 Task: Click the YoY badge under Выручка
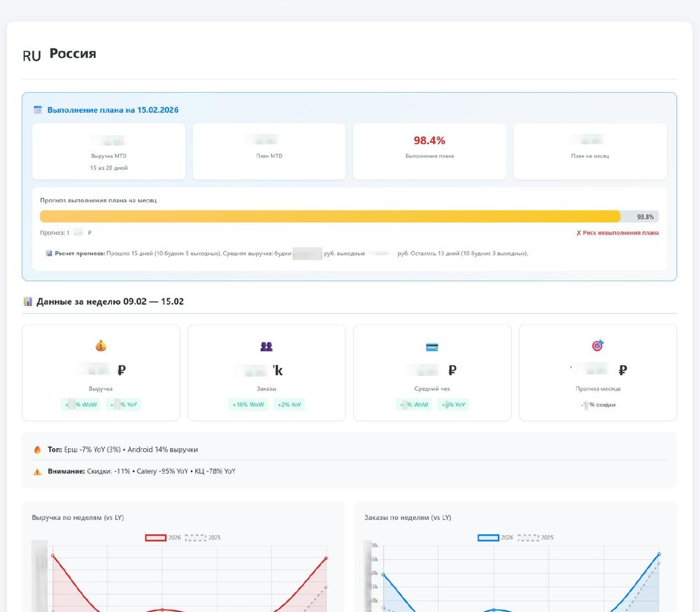tap(123, 405)
